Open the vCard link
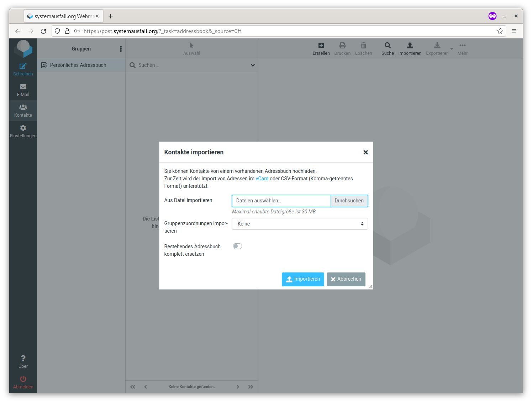The width and height of the screenshot is (532, 403). pyautogui.click(x=262, y=179)
